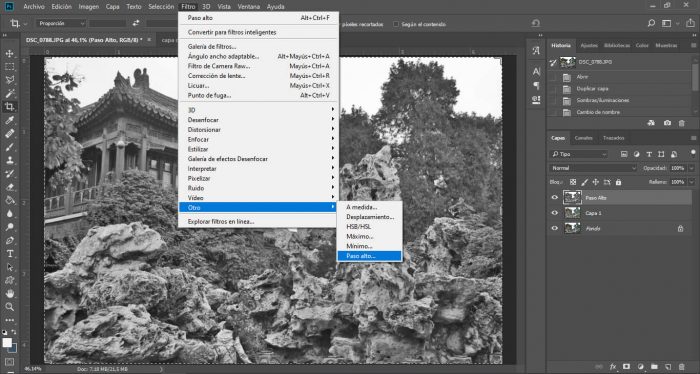This screenshot has height=374, width=700.
Task: Select the Clone Stamp tool
Action: click(x=9, y=160)
